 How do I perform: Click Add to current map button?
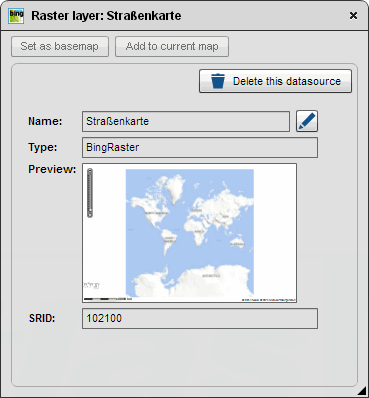point(172,46)
